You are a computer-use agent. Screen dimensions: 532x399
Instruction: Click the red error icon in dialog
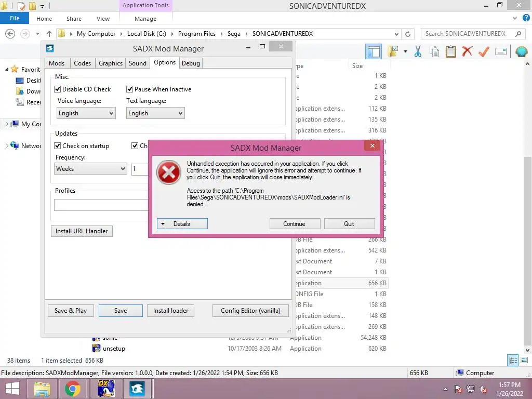(x=169, y=172)
